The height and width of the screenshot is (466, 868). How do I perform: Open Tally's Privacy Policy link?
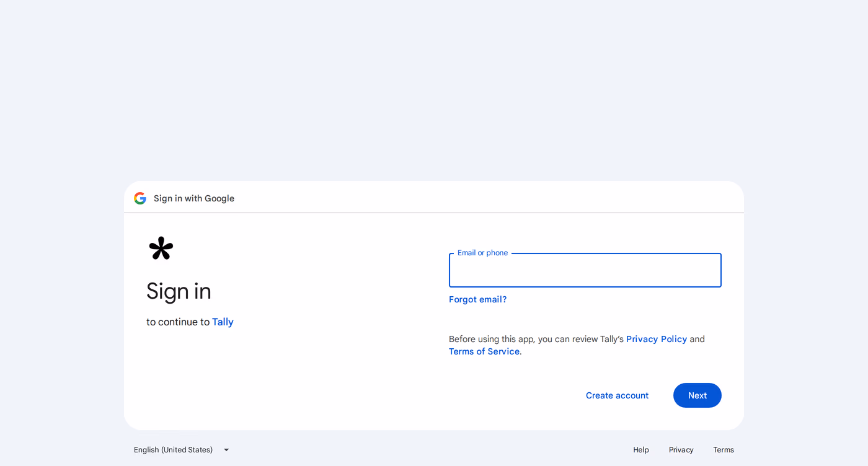point(657,339)
